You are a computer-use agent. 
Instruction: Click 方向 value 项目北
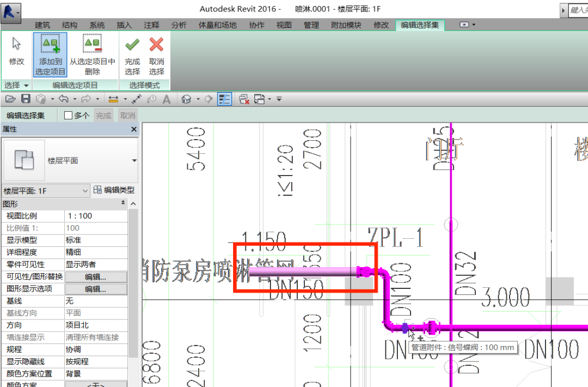click(96, 325)
